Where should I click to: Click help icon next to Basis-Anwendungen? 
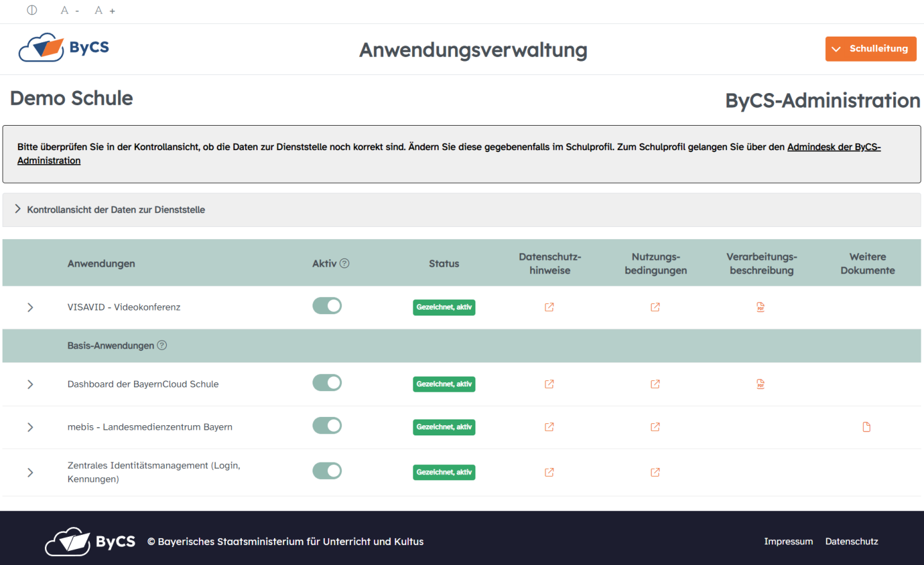point(162,345)
